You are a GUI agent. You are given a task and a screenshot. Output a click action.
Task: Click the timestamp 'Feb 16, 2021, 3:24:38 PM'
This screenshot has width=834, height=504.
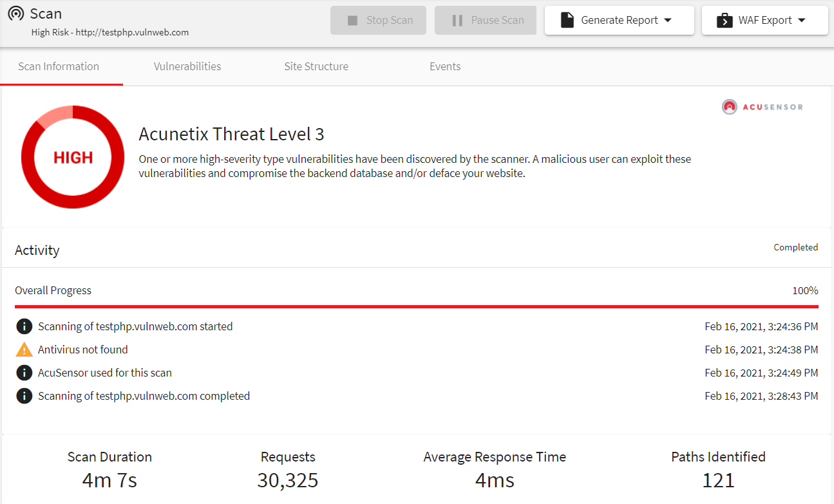click(x=761, y=350)
